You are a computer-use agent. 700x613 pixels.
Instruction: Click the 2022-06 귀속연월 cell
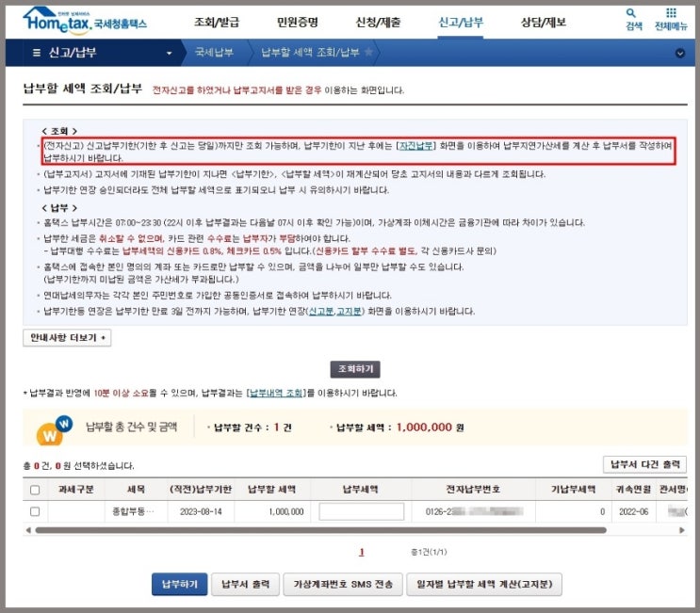coord(633,511)
